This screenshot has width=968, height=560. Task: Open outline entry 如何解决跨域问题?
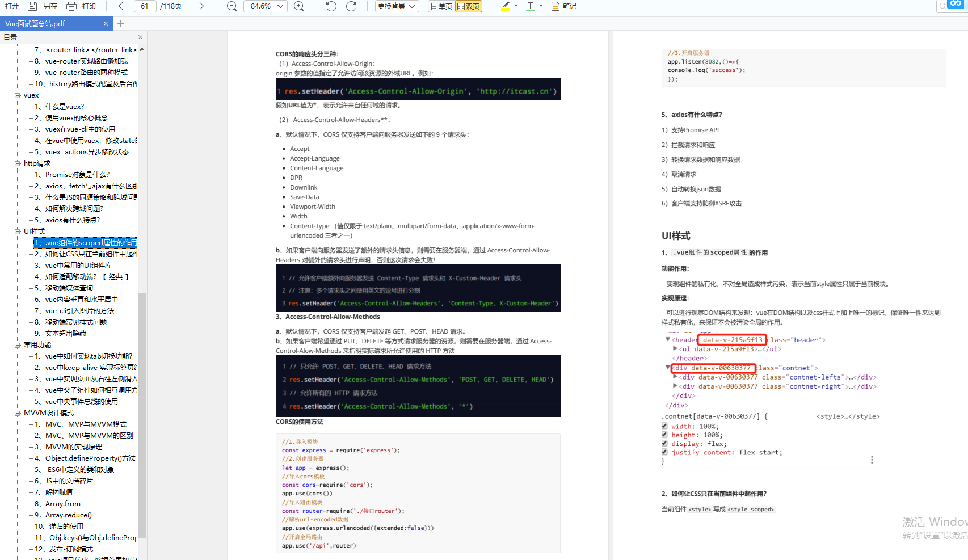point(69,209)
